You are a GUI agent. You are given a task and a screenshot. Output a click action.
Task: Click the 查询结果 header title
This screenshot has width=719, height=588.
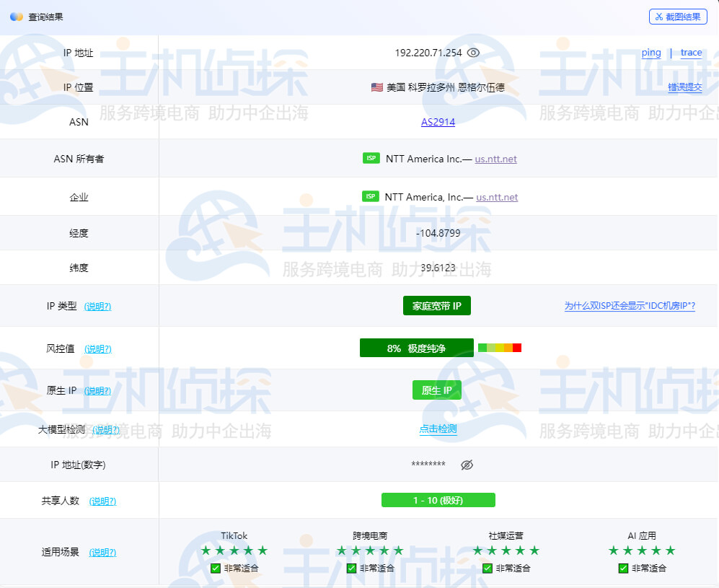pos(45,17)
